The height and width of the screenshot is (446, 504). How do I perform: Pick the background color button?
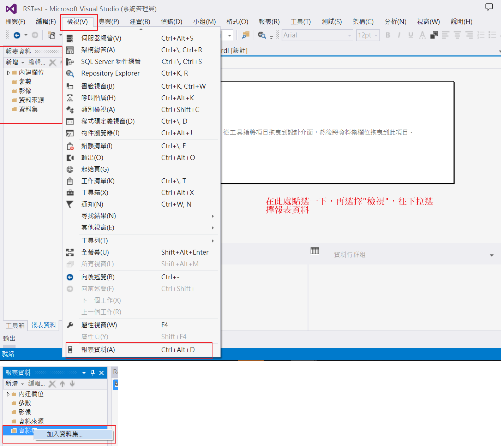(434, 35)
